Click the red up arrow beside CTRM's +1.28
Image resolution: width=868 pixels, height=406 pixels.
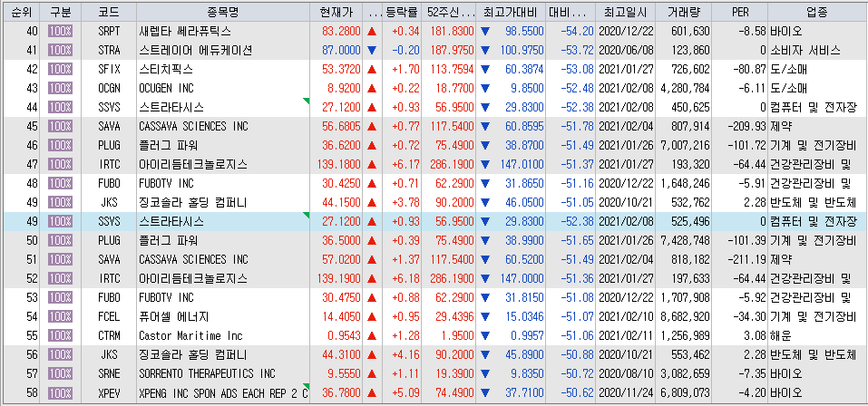click(372, 335)
